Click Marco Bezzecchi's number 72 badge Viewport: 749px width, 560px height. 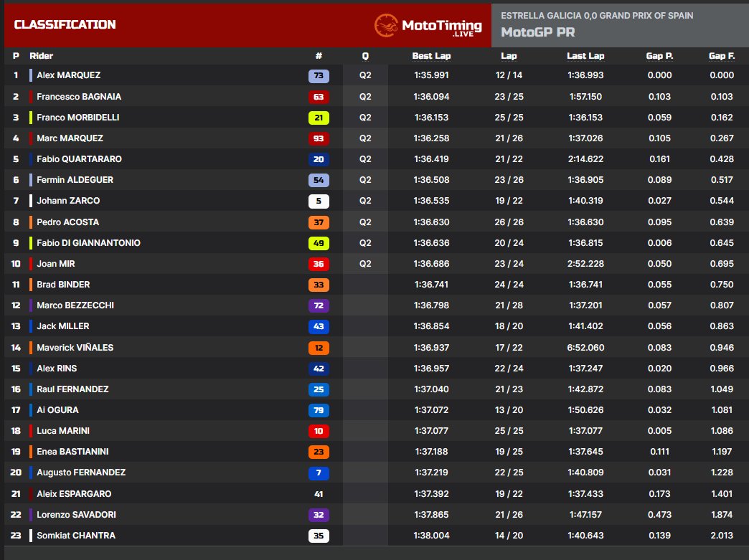click(x=319, y=305)
